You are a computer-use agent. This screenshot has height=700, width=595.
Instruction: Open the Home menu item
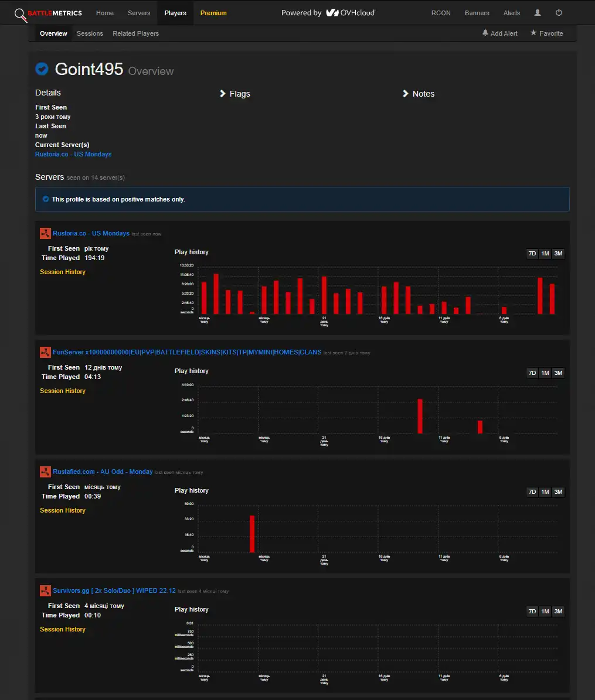[x=105, y=13]
